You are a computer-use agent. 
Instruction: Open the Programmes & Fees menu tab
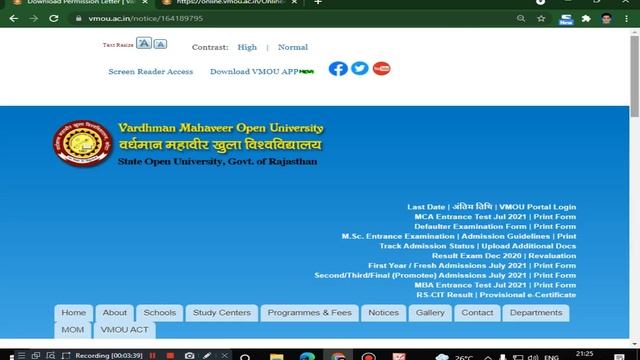point(309,313)
